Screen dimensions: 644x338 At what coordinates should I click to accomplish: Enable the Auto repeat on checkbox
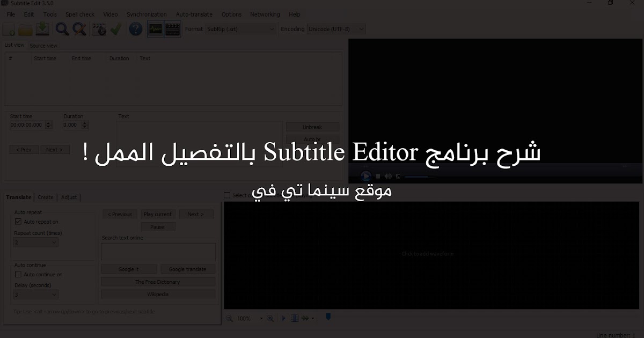(x=18, y=222)
